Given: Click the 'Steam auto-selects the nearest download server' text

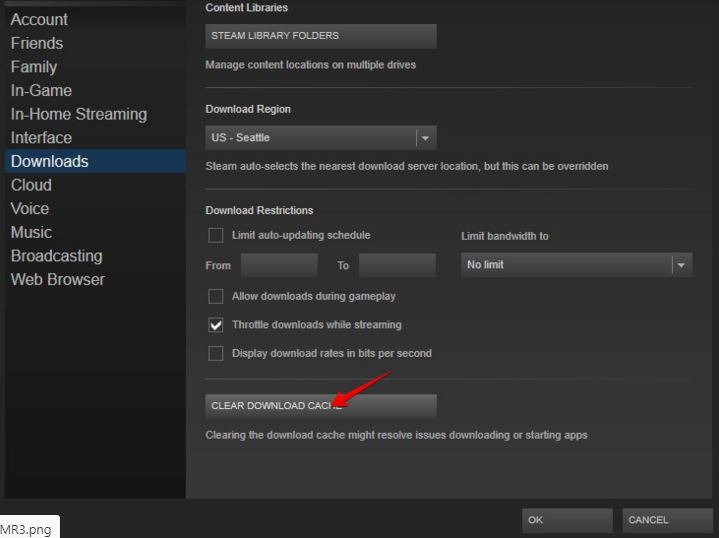Looking at the screenshot, I should tap(407, 166).
